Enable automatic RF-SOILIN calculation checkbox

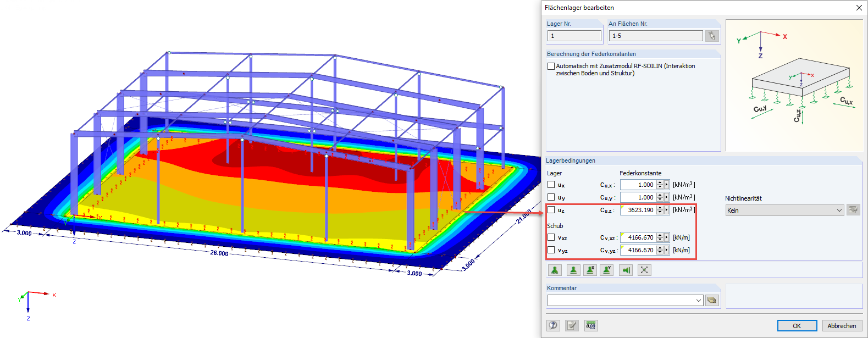pos(551,66)
